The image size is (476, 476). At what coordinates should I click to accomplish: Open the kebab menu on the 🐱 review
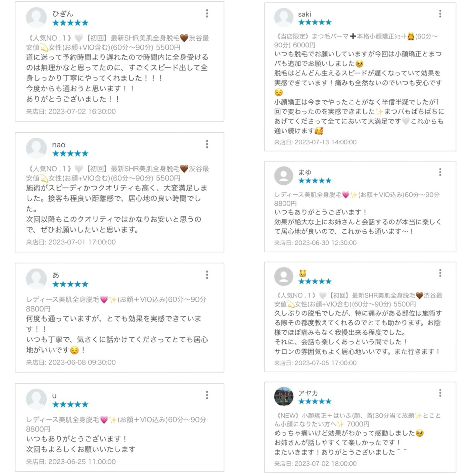point(440,273)
